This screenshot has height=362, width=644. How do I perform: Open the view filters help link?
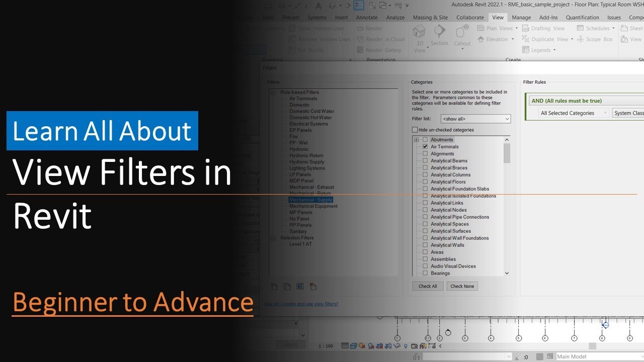click(x=301, y=304)
